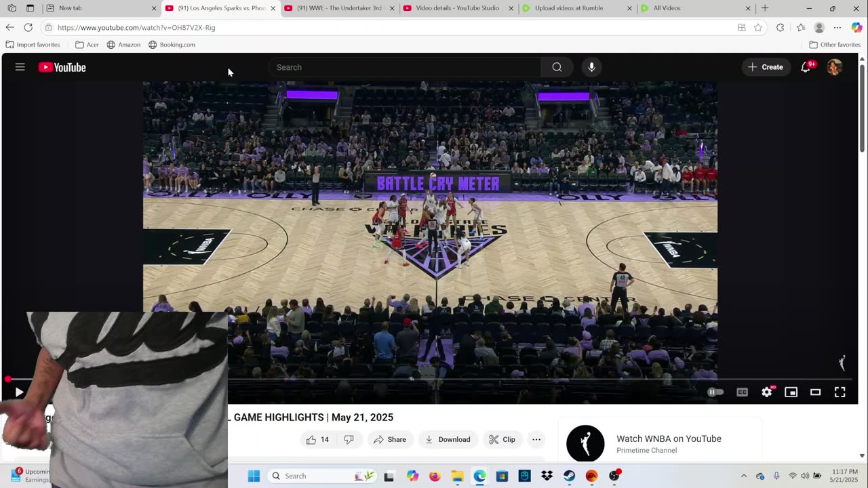
Task: Toggle closed captions on the player
Action: 742,392
